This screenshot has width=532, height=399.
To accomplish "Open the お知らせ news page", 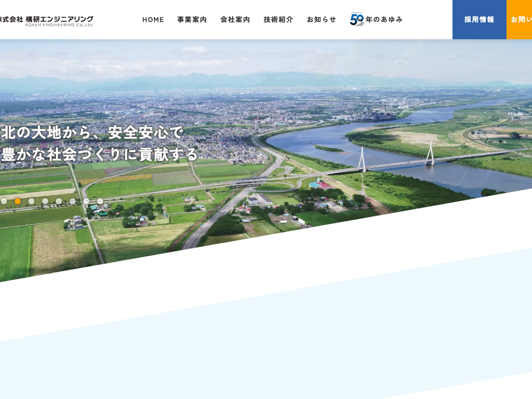I will point(321,20).
